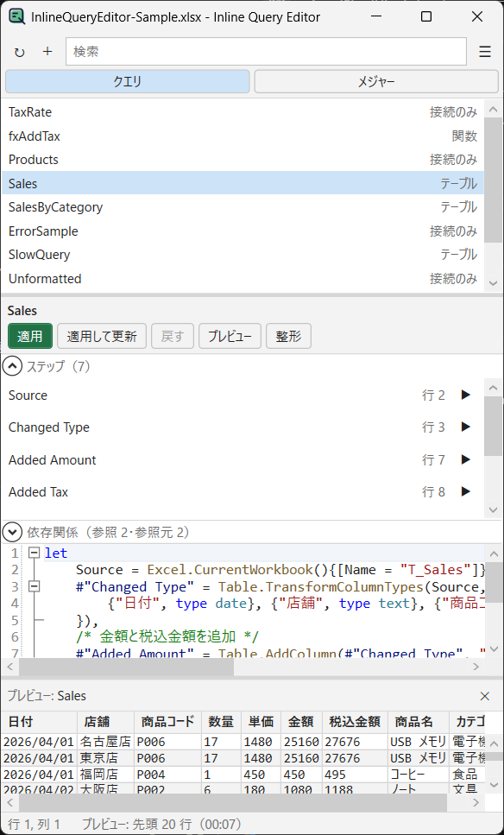The height and width of the screenshot is (835, 504).
Task: Click the 戻す button
Action: pos(173,336)
